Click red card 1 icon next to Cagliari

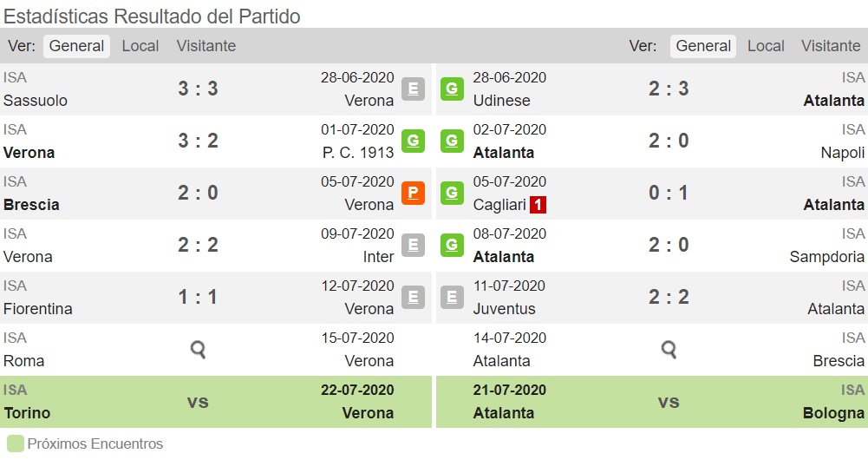click(x=538, y=205)
